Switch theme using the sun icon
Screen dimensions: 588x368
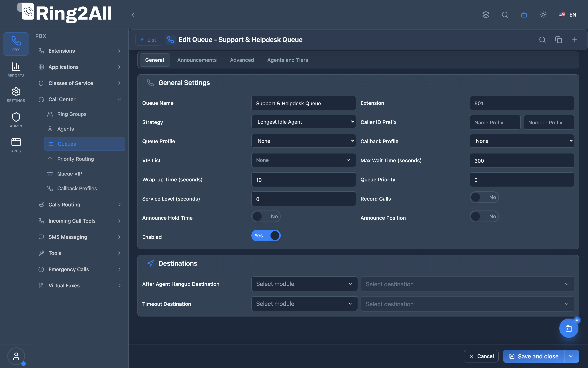(543, 15)
